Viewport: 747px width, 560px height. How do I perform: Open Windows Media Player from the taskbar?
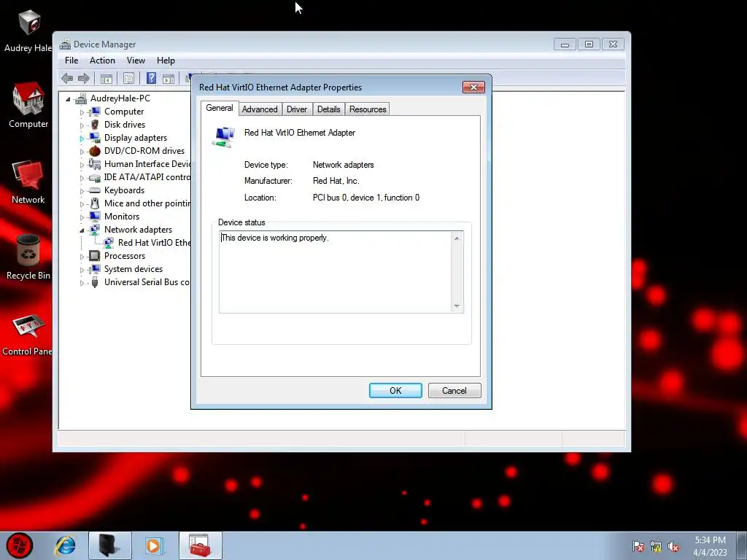(x=153, y=545)
